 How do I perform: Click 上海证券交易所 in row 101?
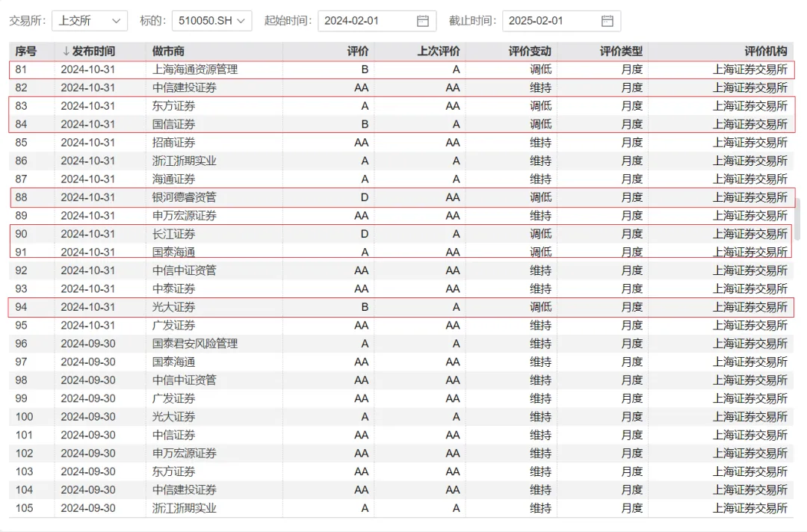tap(750, 435)
